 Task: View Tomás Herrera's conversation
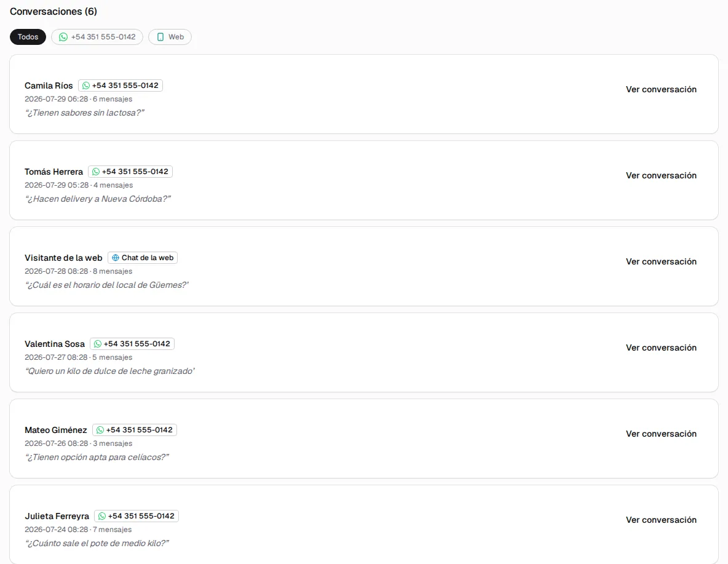[661, 176]
